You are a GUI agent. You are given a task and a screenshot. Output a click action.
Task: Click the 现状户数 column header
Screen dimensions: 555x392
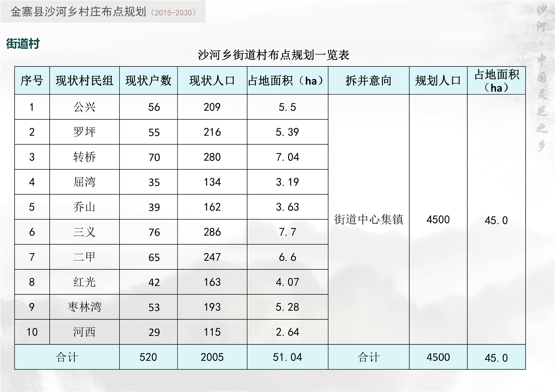tap(148, 81)
